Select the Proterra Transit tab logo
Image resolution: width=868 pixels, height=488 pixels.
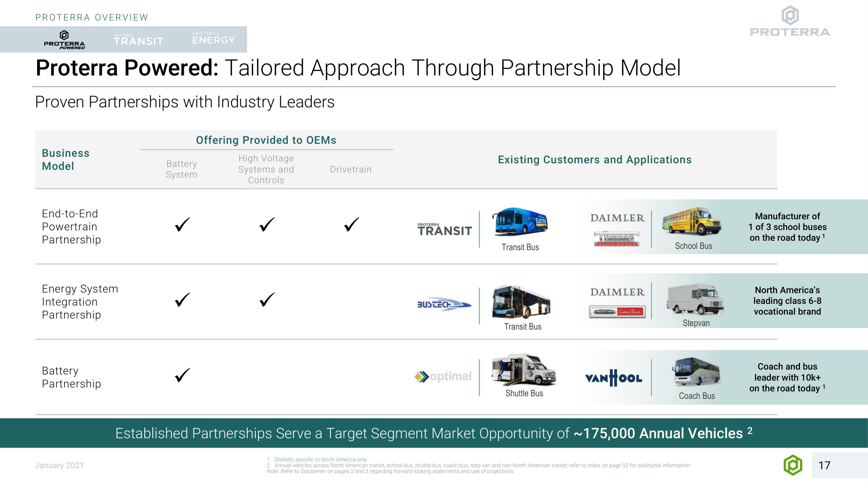[x=138, y=40]
